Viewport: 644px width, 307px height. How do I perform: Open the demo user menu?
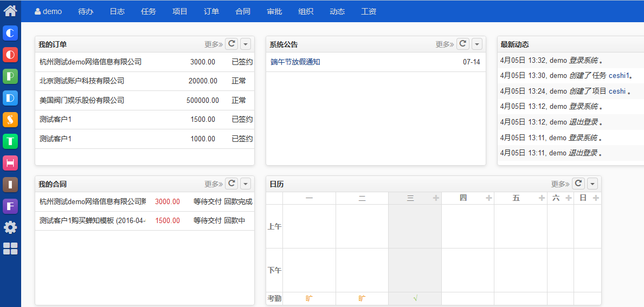(x=48, y=11)
